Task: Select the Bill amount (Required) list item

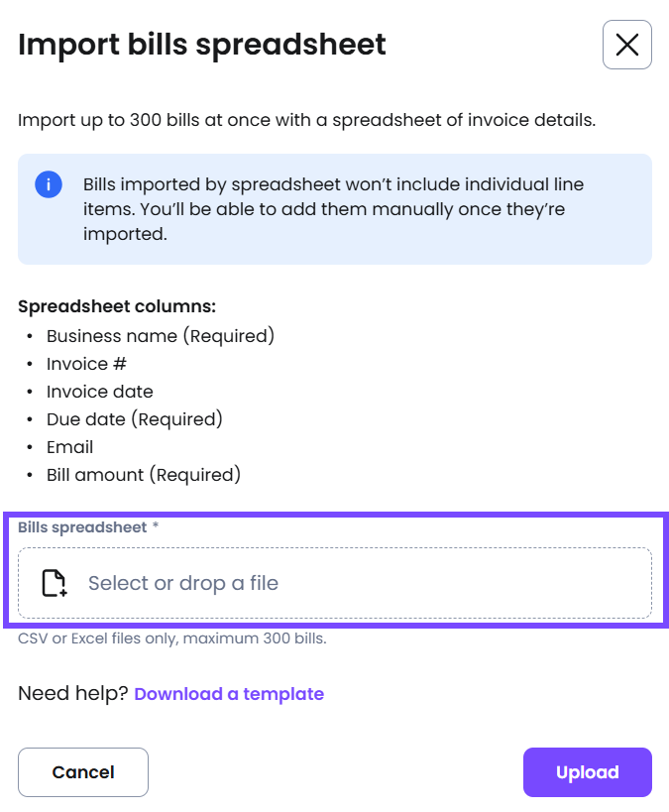Action: [x=144, y=475]
